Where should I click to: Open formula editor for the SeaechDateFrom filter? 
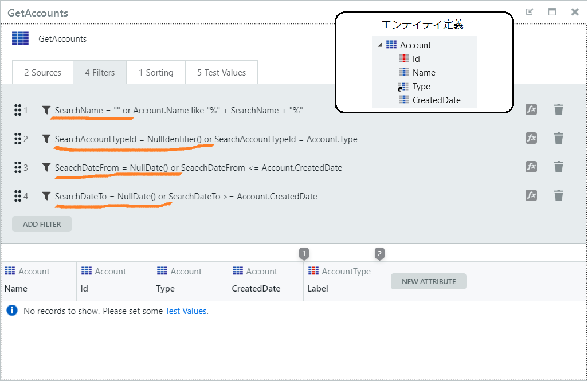point(531,167)
